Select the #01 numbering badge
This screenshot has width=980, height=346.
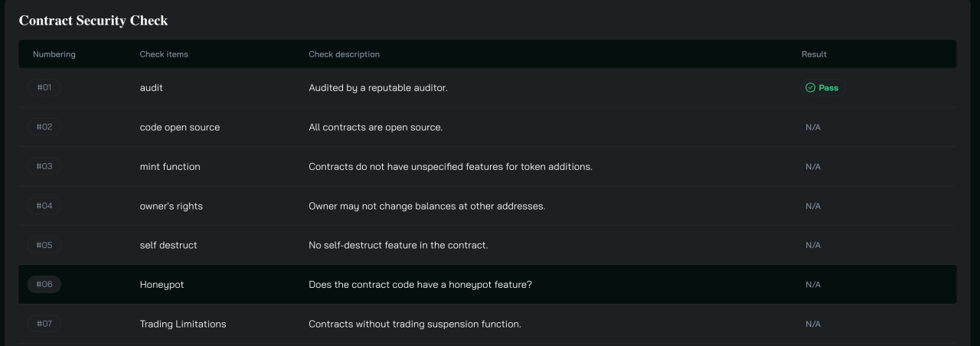(x=44, y=87)
